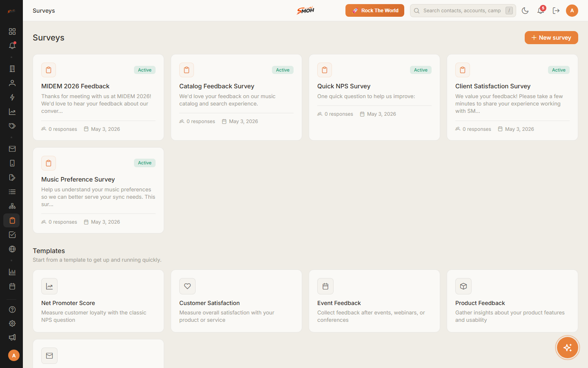Open the active surveys clipboard icon in sidebar

(11, 220)
